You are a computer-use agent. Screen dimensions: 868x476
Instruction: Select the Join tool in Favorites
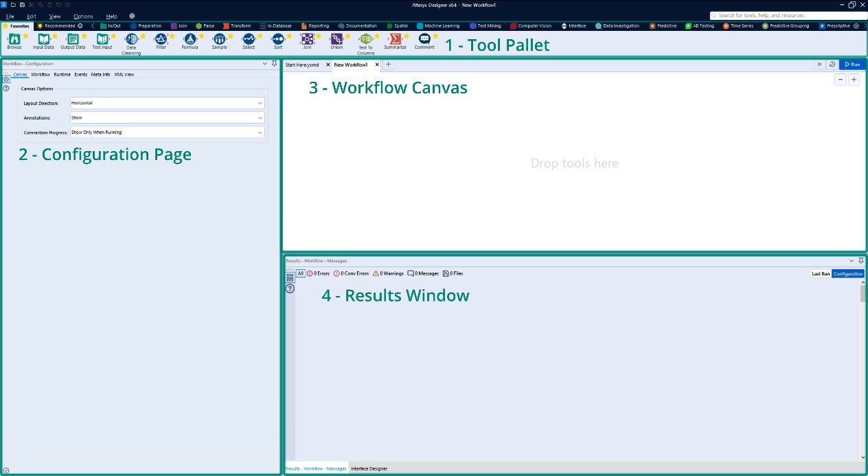(307, 39)
